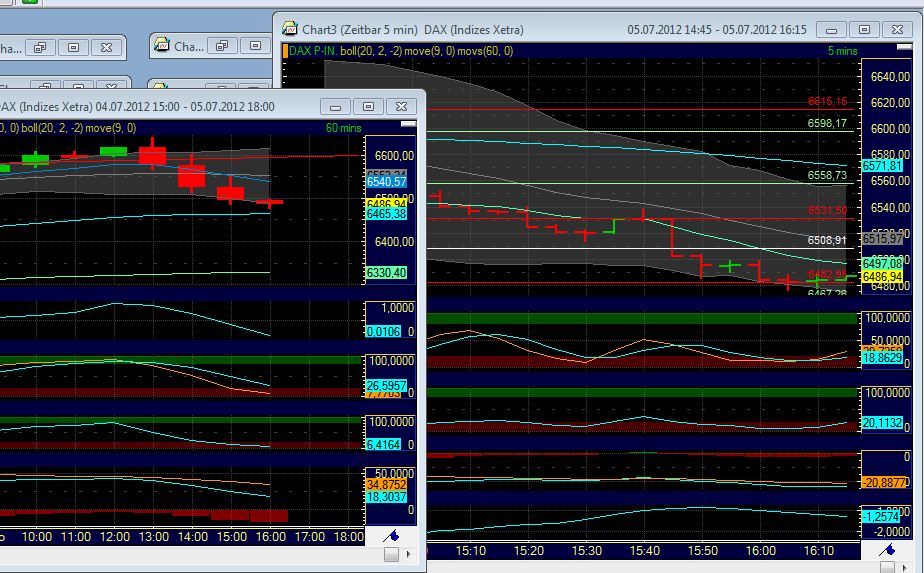Click the chart icon of the background Cha... window
The image size is (924, 573).
161,45
